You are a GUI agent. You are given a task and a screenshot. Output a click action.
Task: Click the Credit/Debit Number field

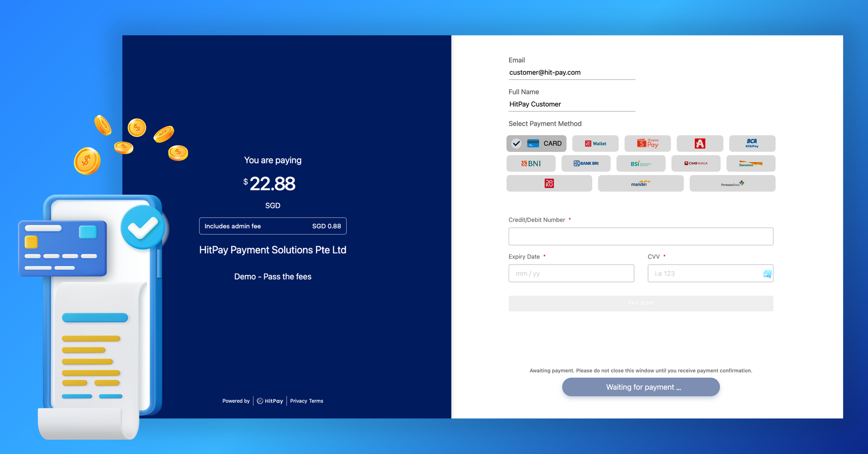click(641, 236)
